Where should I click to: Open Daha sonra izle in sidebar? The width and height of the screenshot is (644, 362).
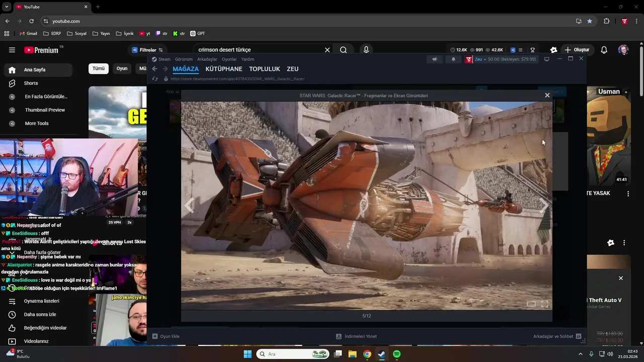[38, 314]
